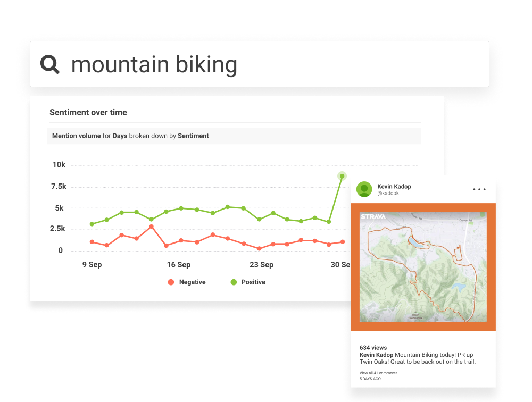Click the green Positive legend dot
The height and width of the screenshot is (402, 532).
pyautogui.click(x=234, y=282)
